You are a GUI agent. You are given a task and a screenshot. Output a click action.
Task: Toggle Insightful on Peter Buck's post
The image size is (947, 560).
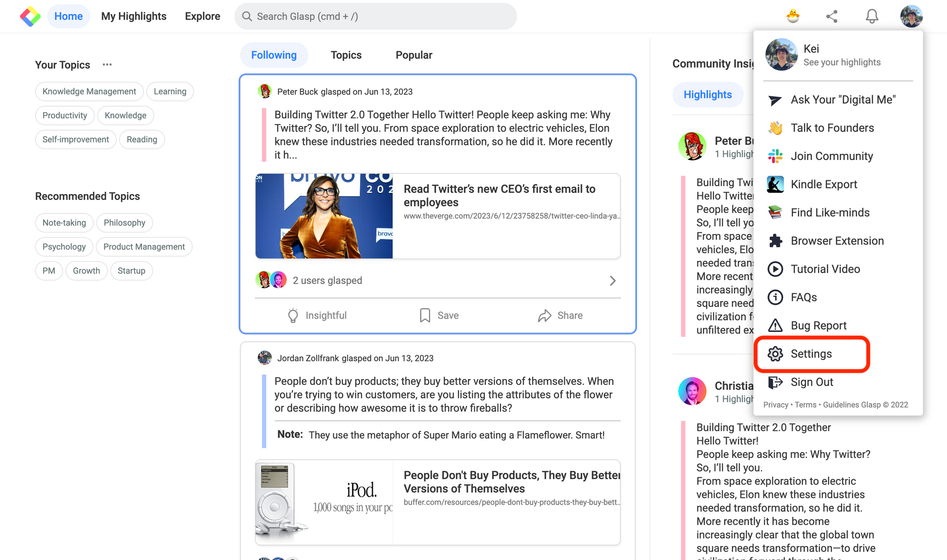pyautogui.click(x=317, y=315)
